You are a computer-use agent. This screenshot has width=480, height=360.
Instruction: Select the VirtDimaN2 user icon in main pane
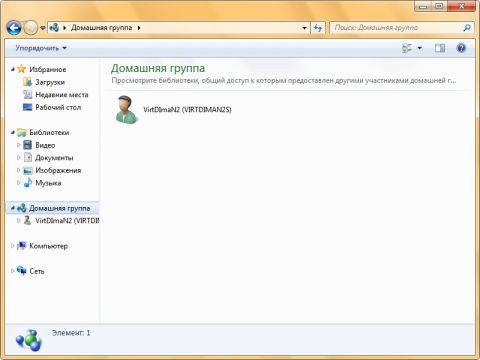coord(126,109)
